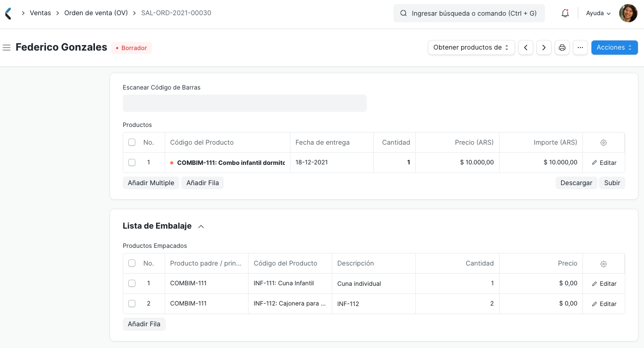Click Cantidad 1 in Cuna Infantil row
The width and height of the screenshot is (644, 348).
(457, 284)
